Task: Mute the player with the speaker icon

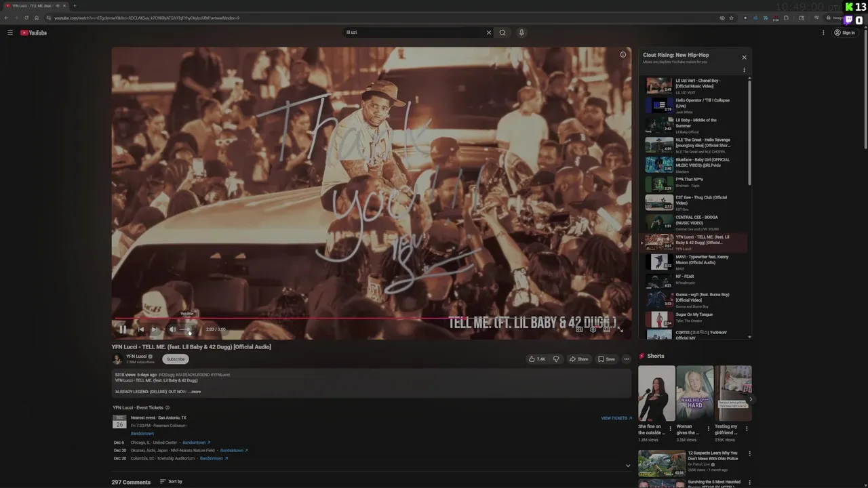Action: (172, 329)
